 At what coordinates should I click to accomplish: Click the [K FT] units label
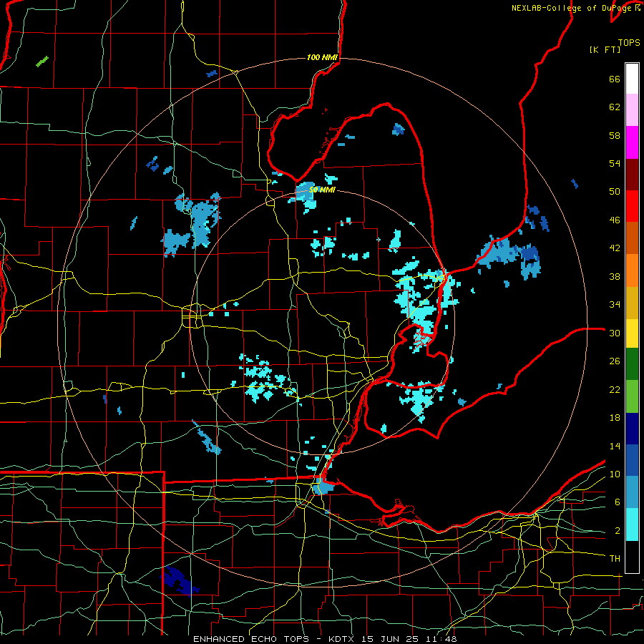tap(605, 49)
